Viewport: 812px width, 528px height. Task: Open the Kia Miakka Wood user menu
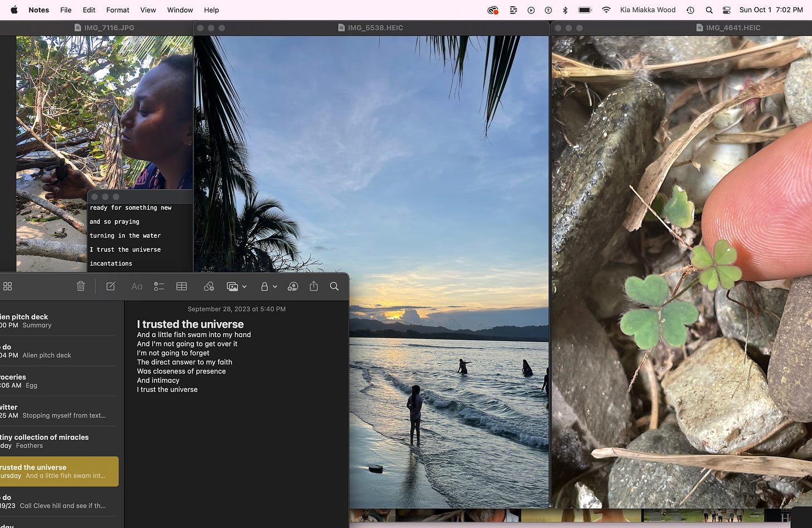coord(647,10)
